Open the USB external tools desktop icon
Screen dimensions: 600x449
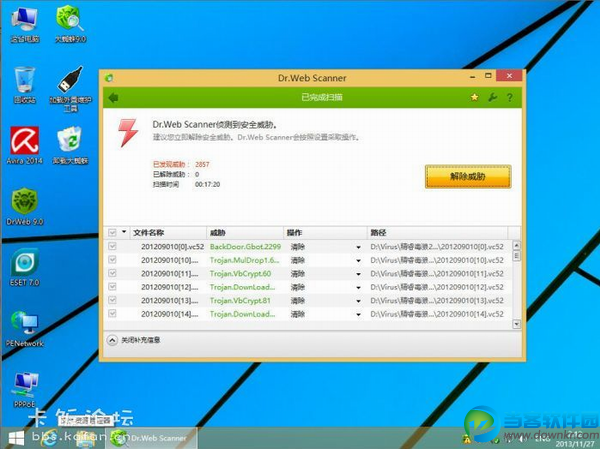(x=70, y=89)
